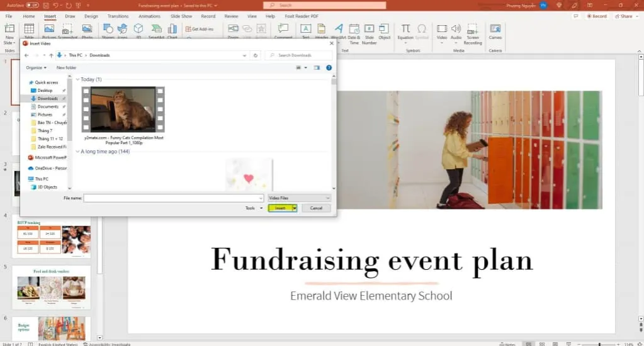Open the Organize dropdown menu

[x=35, y=67]
